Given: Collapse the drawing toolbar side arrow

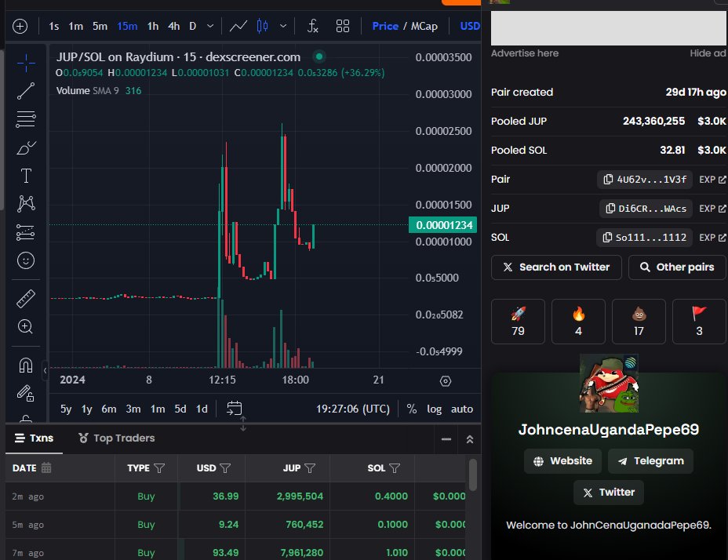Looking at the screenshot, I should (45, 370).
